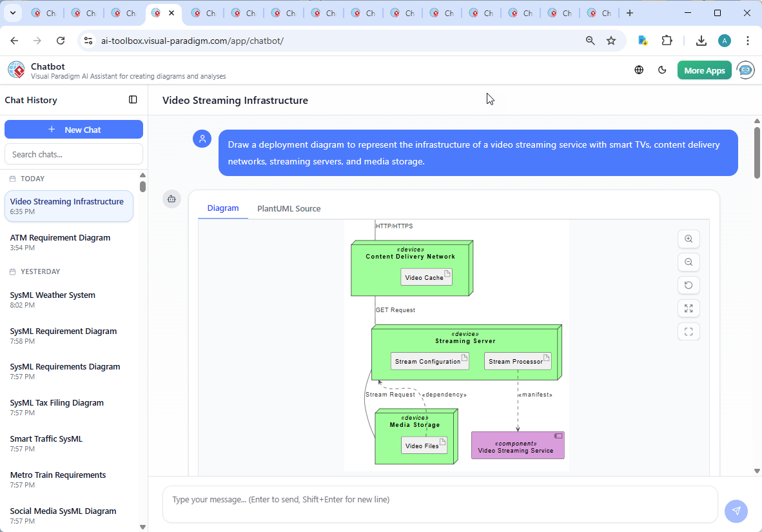Switch to the PlantUML Source tab

(288, 208)
